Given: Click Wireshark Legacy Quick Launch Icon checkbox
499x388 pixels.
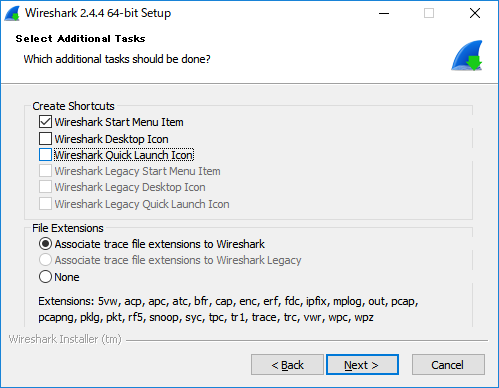Looking at the screenshot, I should (45, 204).
